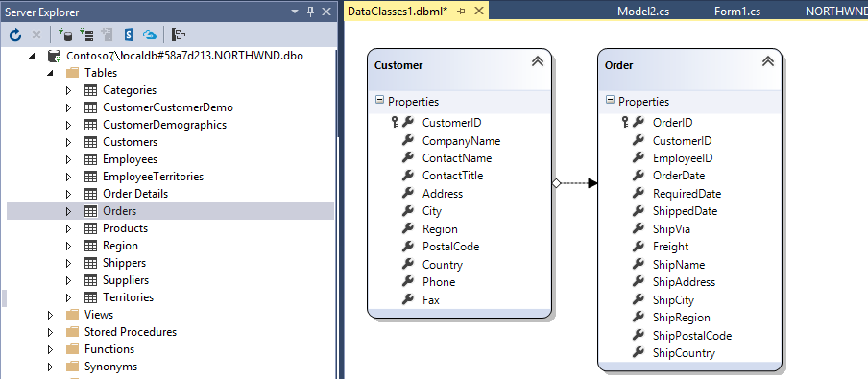Click the Connect to Database toolbar icon
The image size is (868, 379).
(x=64, y=36)
